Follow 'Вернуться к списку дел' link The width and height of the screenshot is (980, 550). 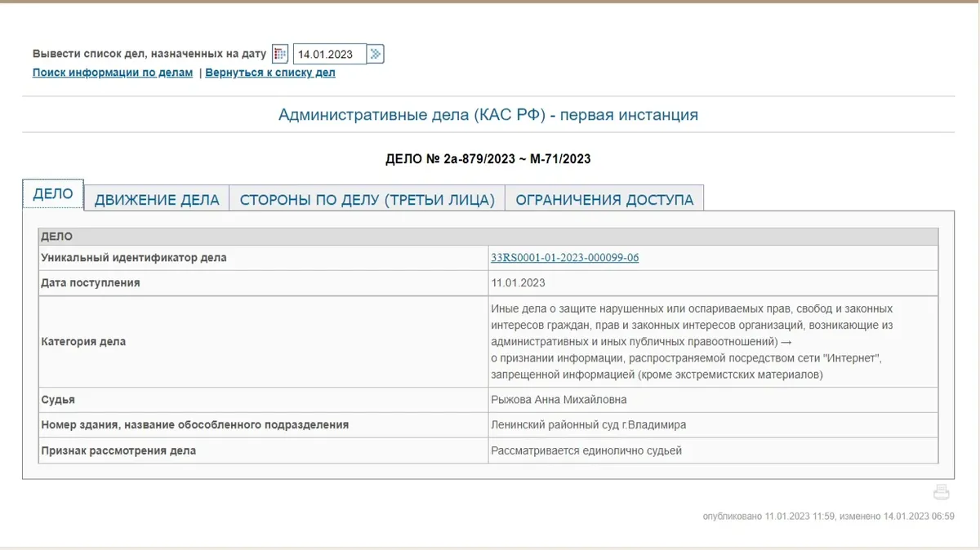click(270, 73)
